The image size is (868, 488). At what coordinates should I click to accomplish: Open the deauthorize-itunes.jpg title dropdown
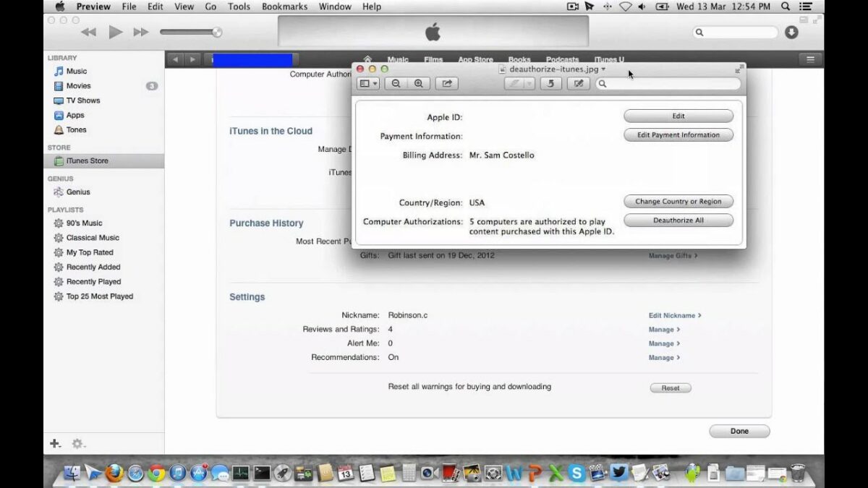click(x=604, y=69)
